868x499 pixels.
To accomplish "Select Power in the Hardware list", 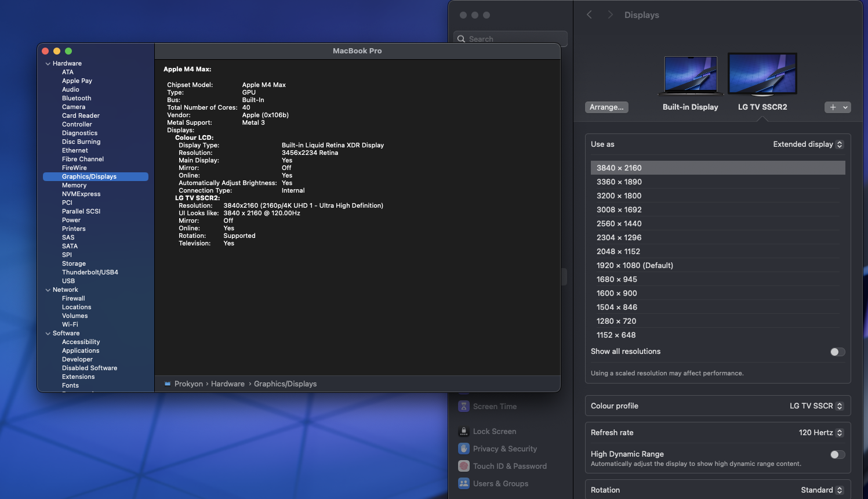I will (71, 220).
